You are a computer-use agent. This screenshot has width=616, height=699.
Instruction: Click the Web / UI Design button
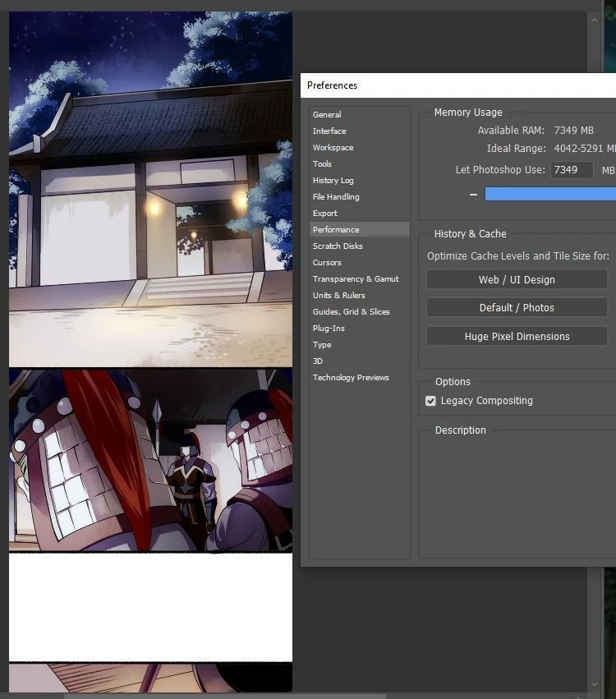[x=517, y=279]
